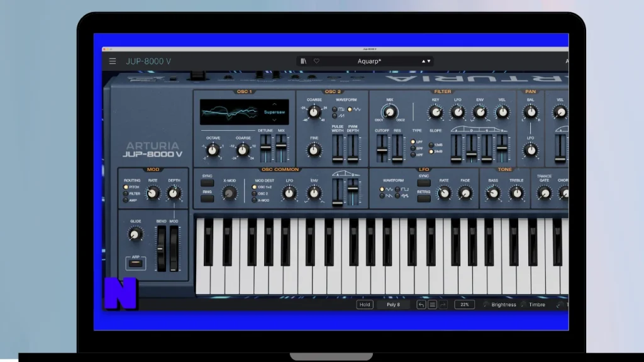Adjust OSC 2 PWM Depth slider
This screenshot has width=644, height=362.
point(353,148)
